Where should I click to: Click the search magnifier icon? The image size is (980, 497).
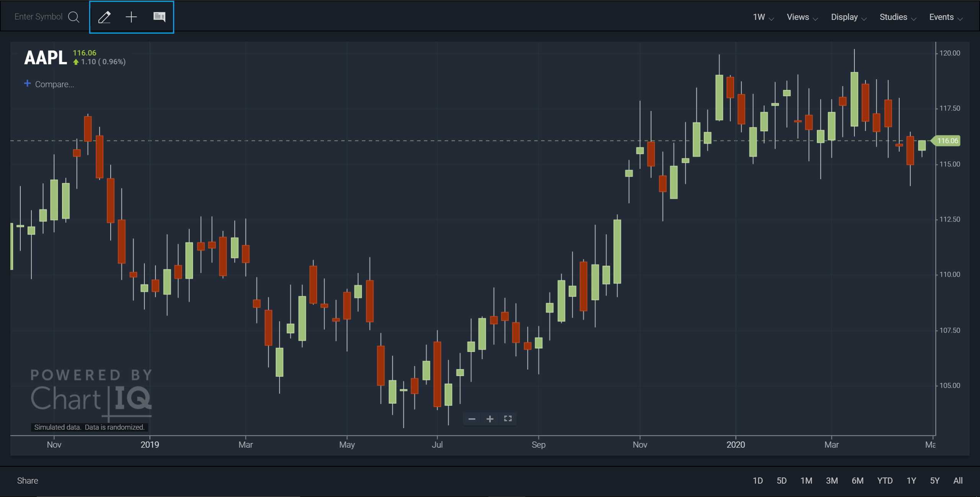73,17
